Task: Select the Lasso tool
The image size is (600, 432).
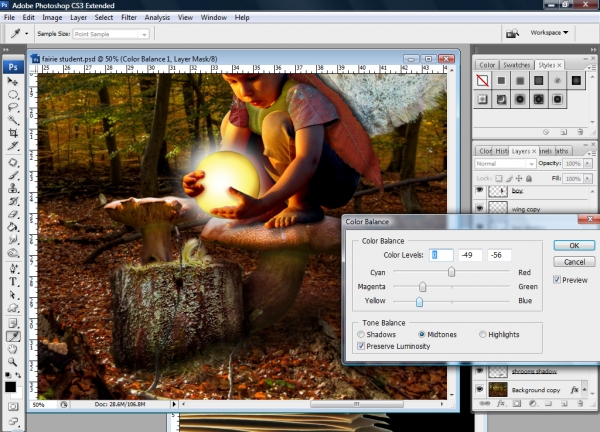Action: 13,108
